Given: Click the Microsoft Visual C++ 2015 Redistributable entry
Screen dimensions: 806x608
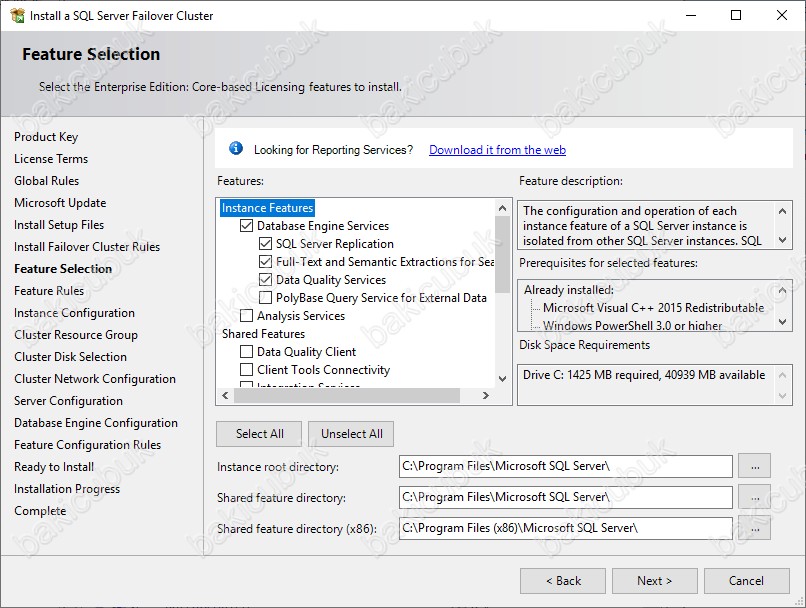Looking at the screenshot, I should (x=653, y=308).
